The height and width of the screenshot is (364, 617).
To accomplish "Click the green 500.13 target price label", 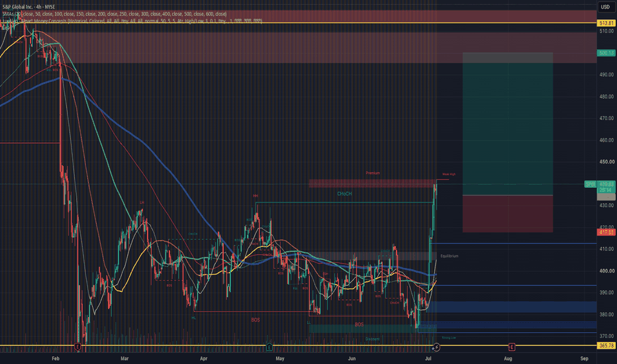I will click(606, 53).
